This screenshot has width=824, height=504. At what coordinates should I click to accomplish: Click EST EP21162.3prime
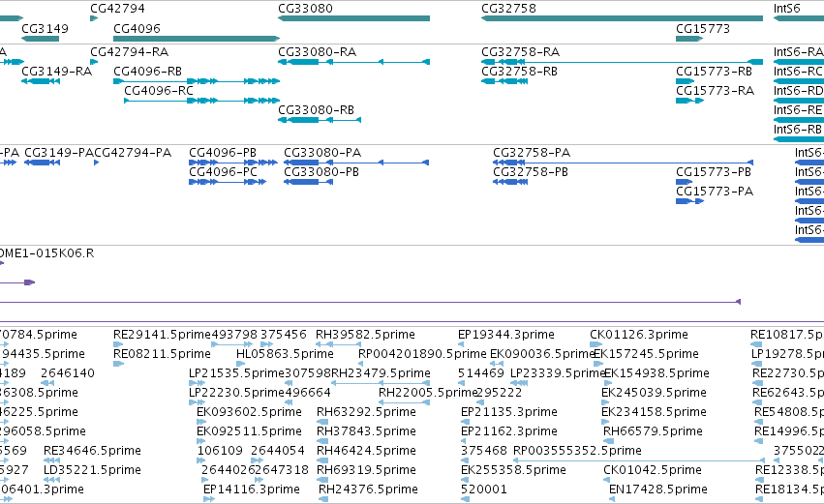(x=509, y=431)
